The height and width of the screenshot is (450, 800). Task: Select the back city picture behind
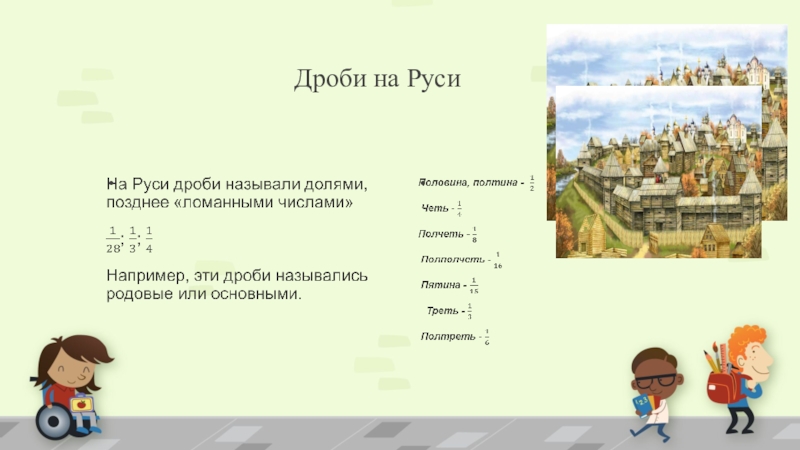(x=665, y=55)
